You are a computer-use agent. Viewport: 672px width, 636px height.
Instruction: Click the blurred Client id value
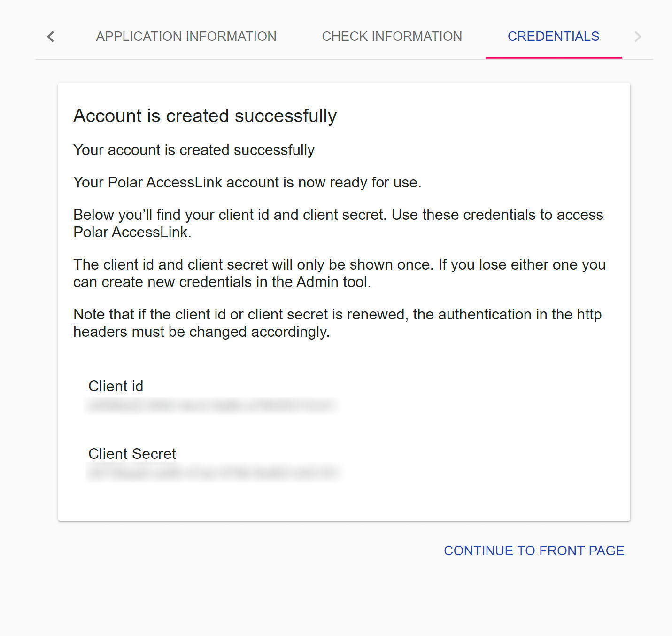(211, 405)
